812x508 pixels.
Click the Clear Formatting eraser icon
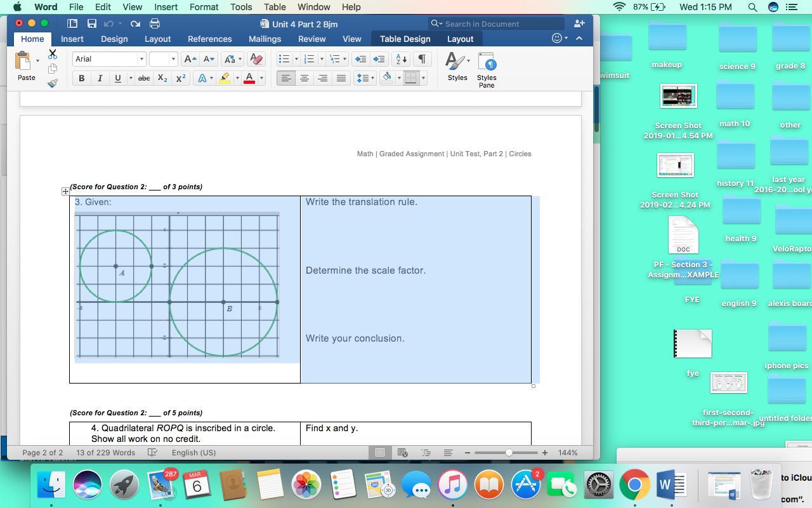pyautogui.click(x=256, y=59)
